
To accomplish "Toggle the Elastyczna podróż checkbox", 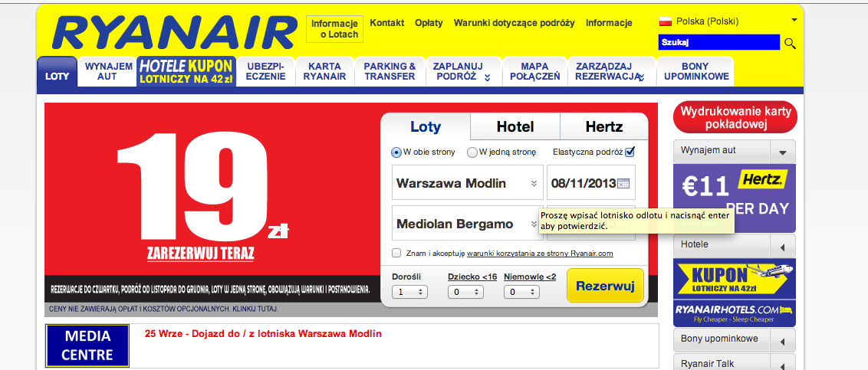I will coord(630,152).
